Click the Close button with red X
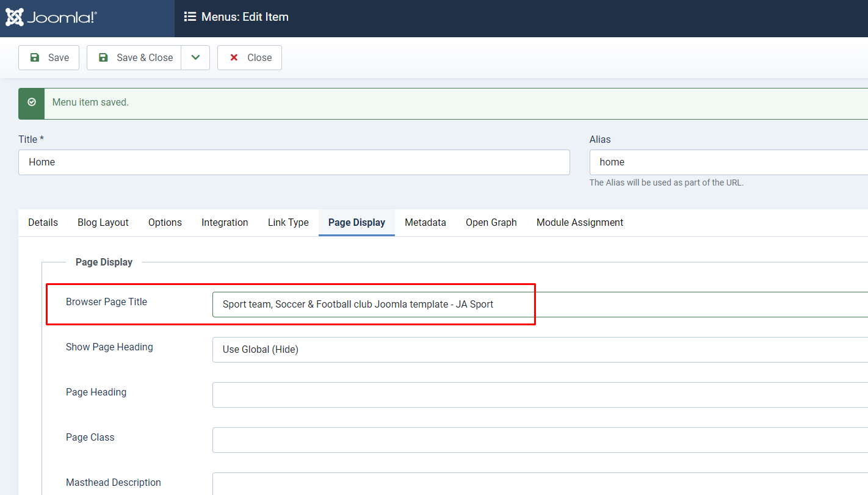 [x=250, y=57]
